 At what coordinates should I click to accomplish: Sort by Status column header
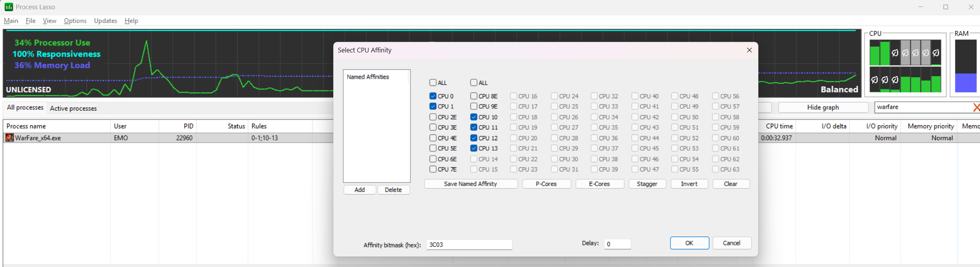222,126
